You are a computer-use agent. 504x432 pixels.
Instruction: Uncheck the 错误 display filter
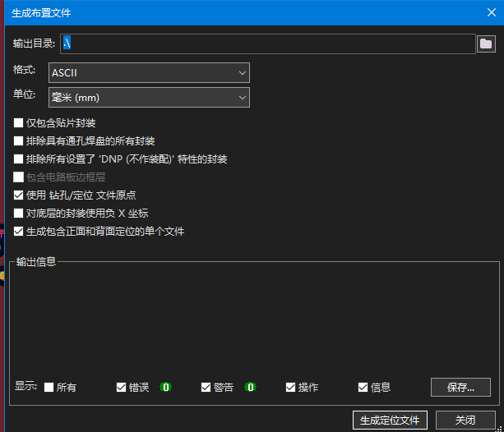(x=121, y=387)
